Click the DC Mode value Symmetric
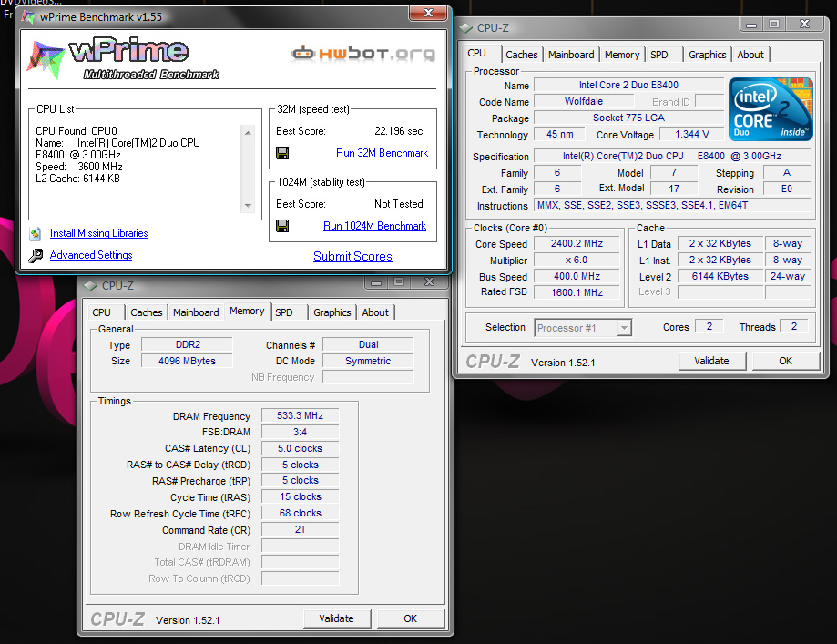 [368, 361]
